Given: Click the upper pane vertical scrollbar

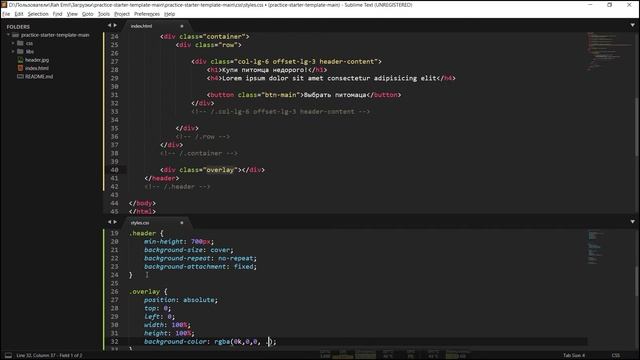Looking at the screenshot, I should pos(636,127).
